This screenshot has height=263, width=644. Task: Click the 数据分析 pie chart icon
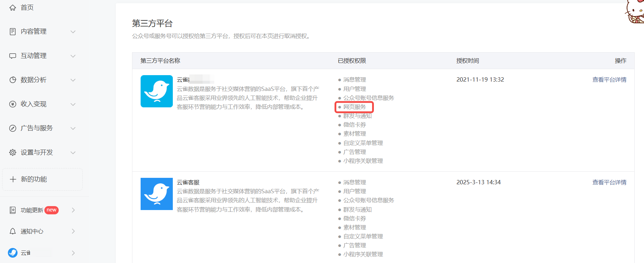pos(13,80)
